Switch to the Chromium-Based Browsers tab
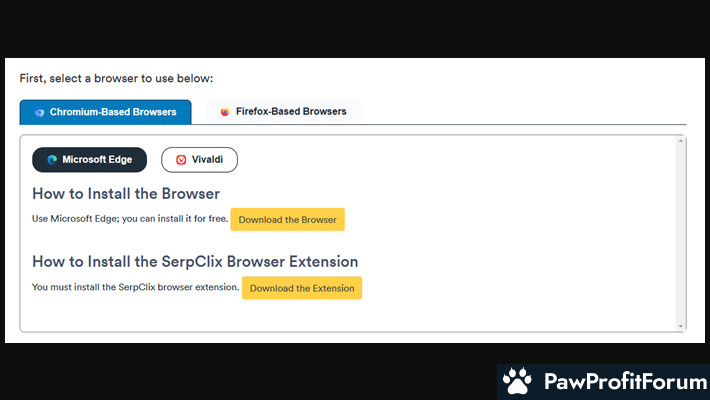This screenshot has width=710, height=400. 105,112
